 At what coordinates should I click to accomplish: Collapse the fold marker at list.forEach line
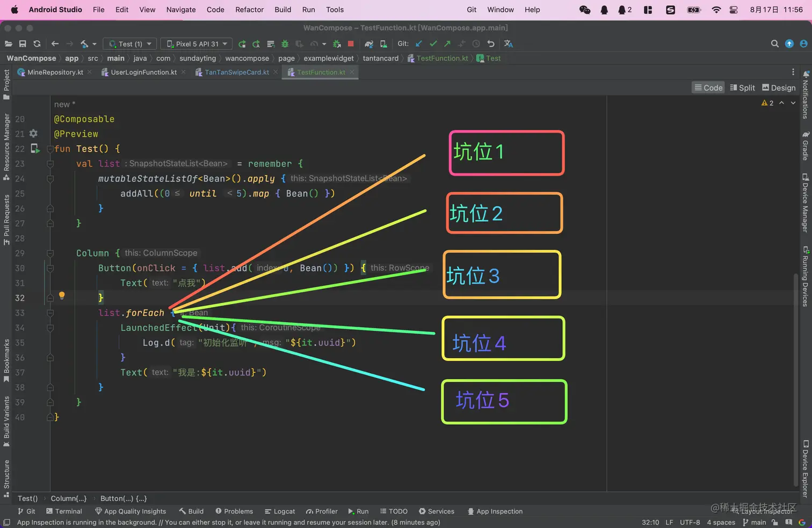[50, 313]
